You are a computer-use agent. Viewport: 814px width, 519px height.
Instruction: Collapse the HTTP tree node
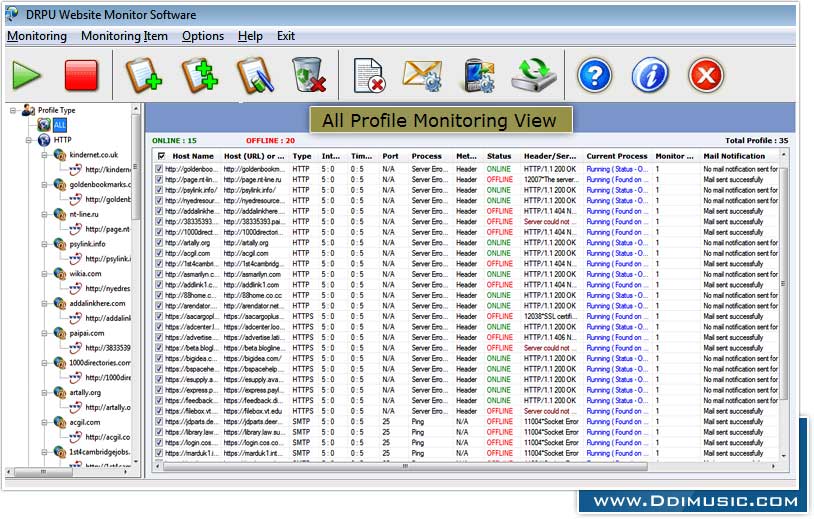29,140
